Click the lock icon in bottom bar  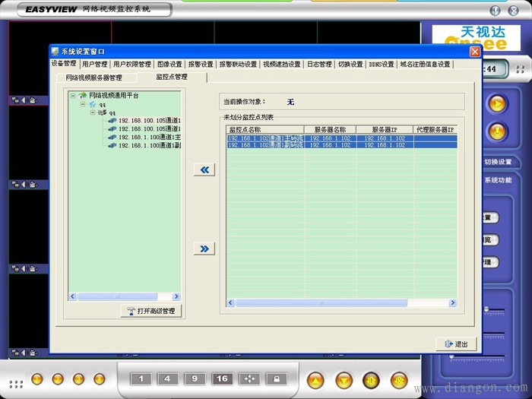(277, 378)
